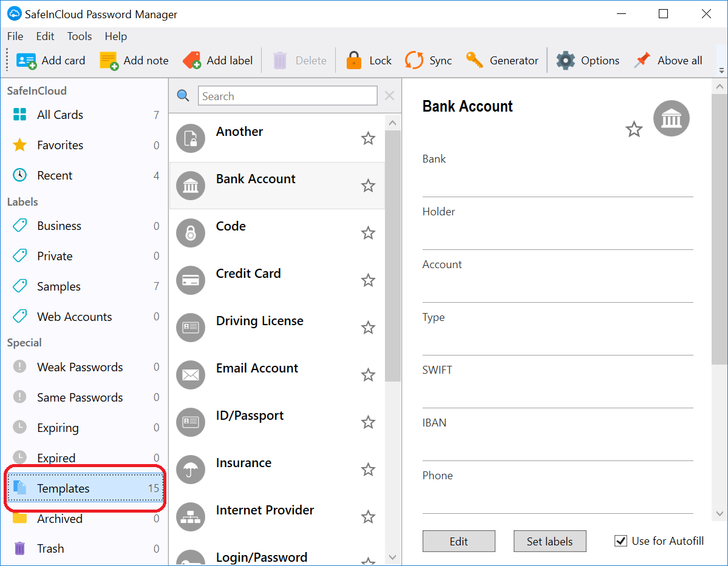Click the Search input field
Screen dimensions: 728x566
pos(287,96)
